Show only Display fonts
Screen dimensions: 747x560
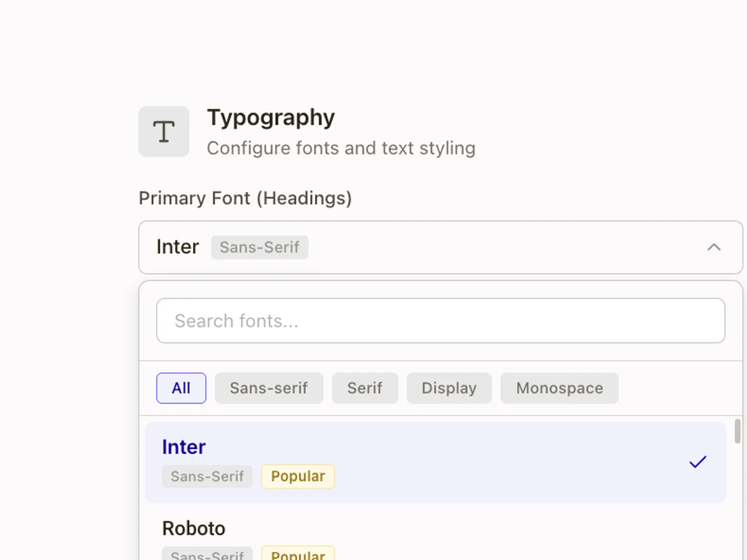(449, 388)
